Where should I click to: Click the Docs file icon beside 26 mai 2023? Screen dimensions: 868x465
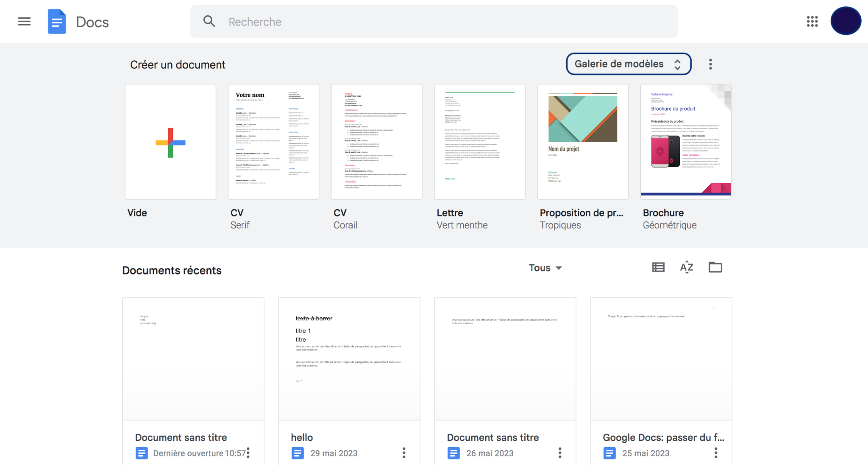pos(453,453)
